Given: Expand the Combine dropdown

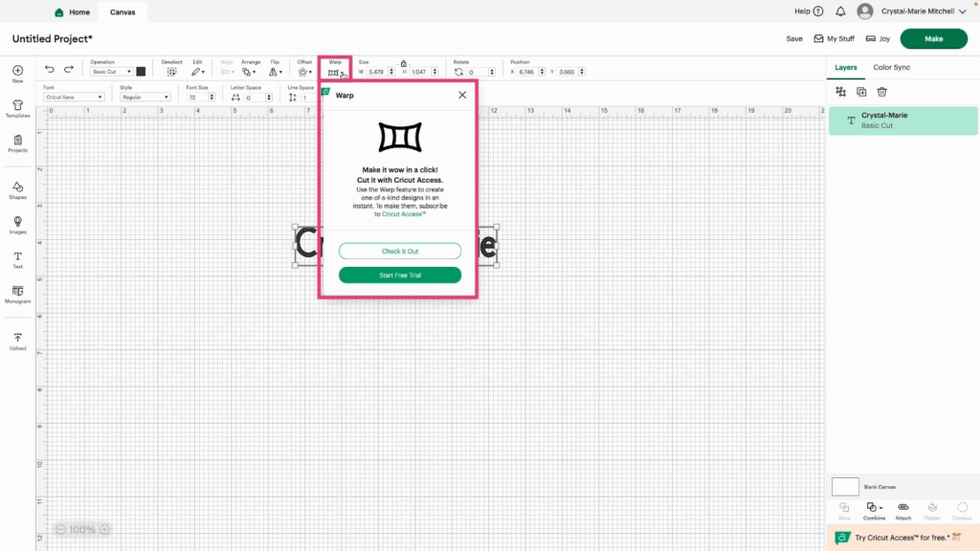Looking at the screenshot, I should (x=875, y=511).
